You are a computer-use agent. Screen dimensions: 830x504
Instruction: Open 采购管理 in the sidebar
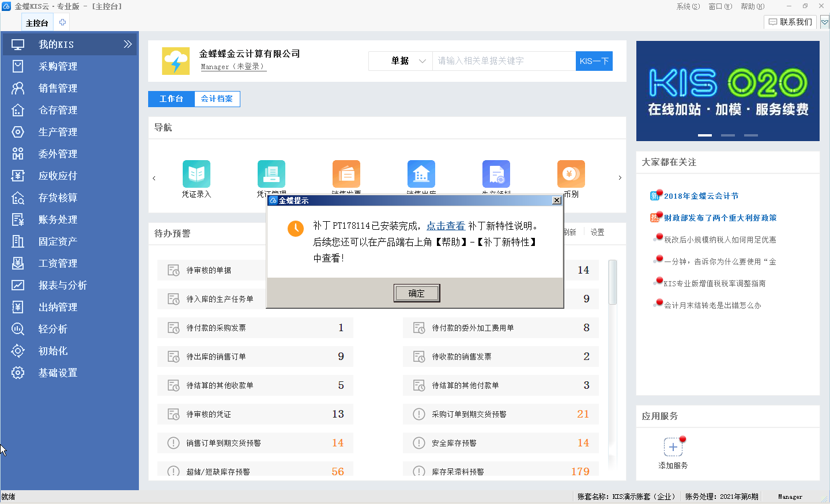point(69,66)
